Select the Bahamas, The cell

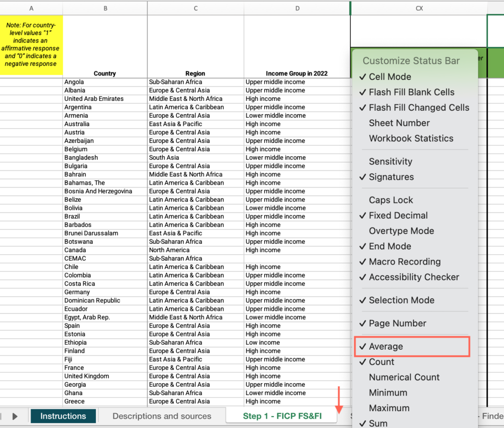click(x=105, y=183)
